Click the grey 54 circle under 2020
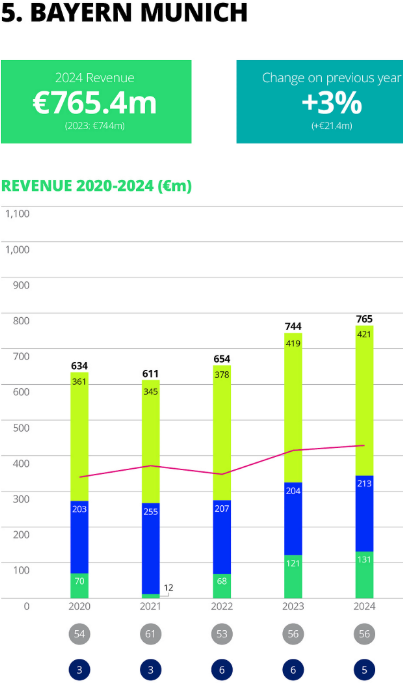 click(x=79, y=634)
